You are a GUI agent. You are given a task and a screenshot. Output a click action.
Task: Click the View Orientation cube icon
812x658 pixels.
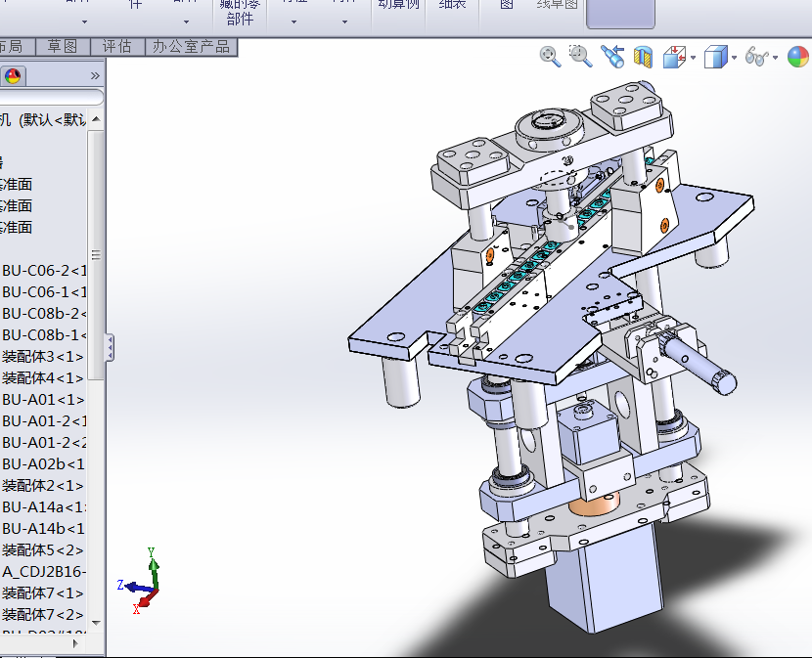[x=674, y=57]
